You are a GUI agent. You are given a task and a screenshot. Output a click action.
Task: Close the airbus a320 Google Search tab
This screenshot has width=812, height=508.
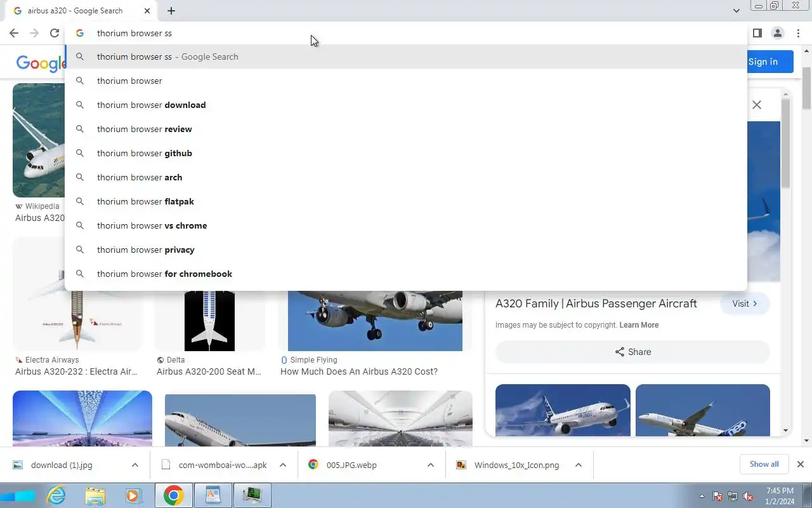pos(147,11)
